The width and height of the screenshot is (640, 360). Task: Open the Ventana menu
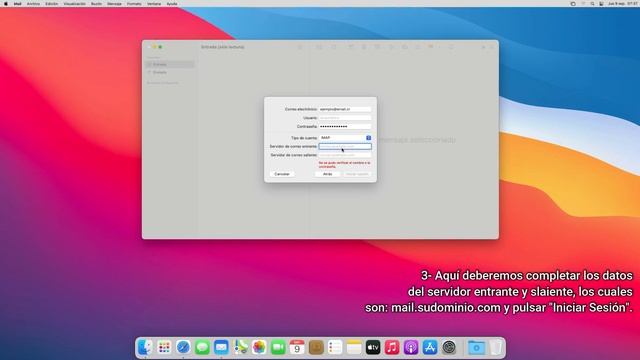click(x=154, y=4)
